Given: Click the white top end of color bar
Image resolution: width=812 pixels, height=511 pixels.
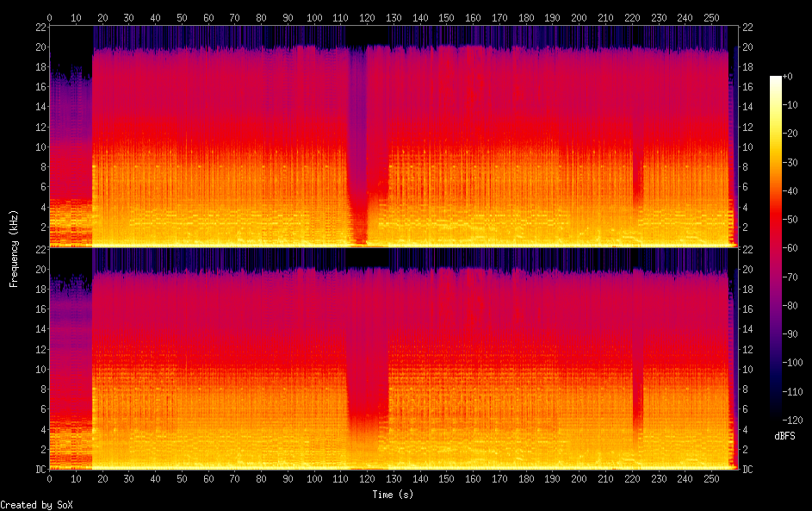Looking at the screenshot, I should click(776, 81).
